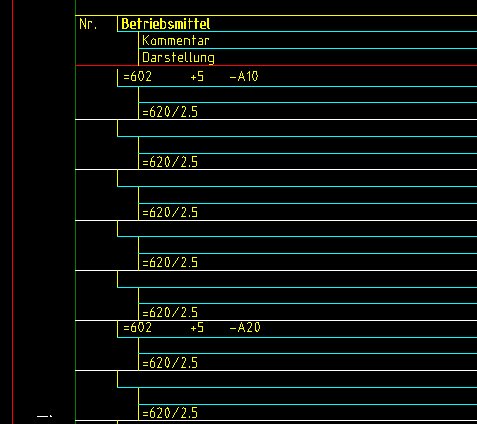The image size is (477, 424).
Task: Click the Kommentar row label
Action: 176,41
